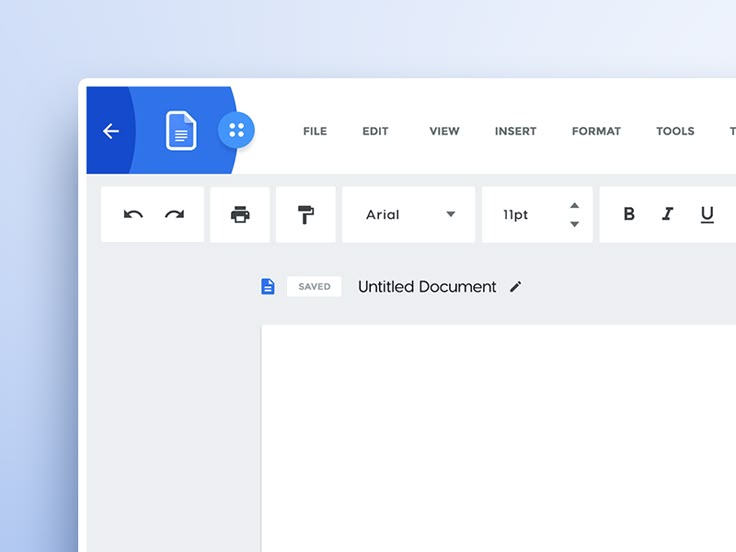Screen dimensions: 736x552
Task: Open the Tools menu
Action: (x=675, y=131)
